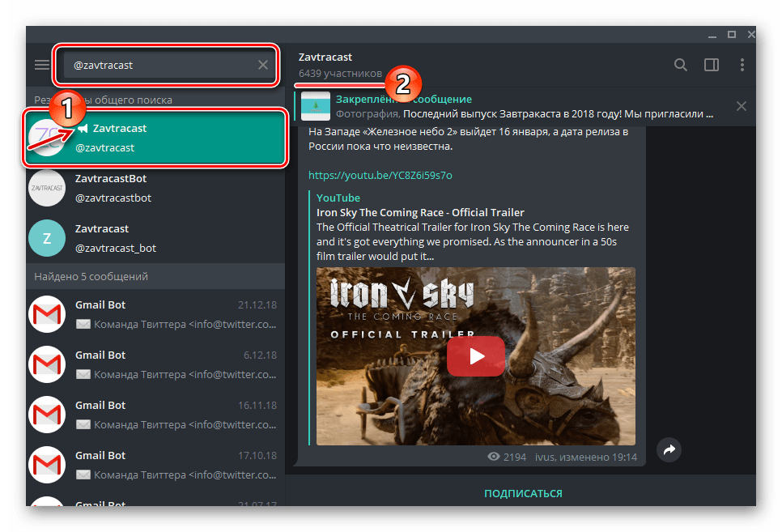The height and width of the screenshot is (532, 782).
Task: Click the Iron Sky trailer thumbnail image
Action: (476, 356)
